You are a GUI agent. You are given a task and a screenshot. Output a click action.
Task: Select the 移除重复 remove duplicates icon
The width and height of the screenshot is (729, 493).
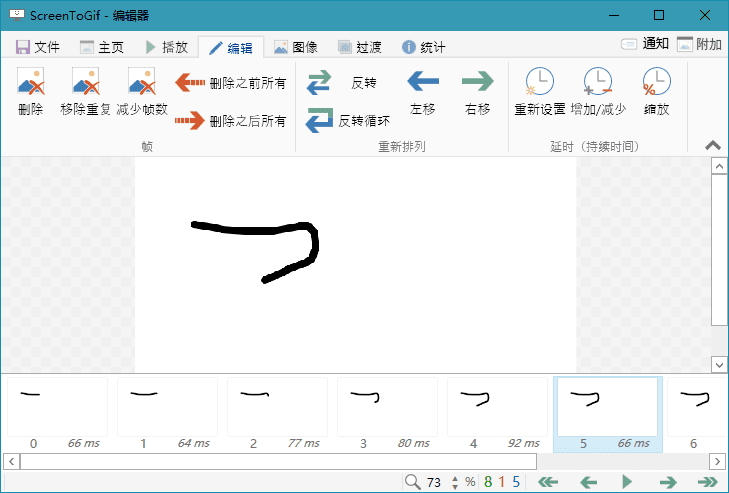[x=85, y=92]
